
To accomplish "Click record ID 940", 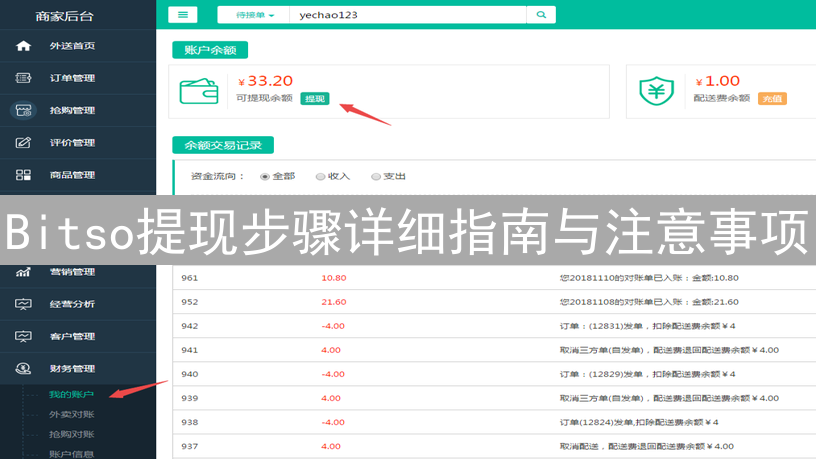I will (189, 374).
